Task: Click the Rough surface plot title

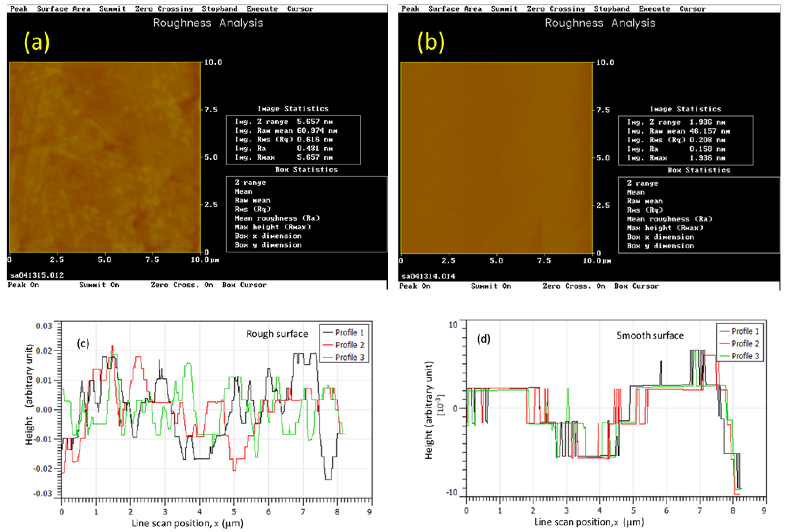Action: click(277, 334)
